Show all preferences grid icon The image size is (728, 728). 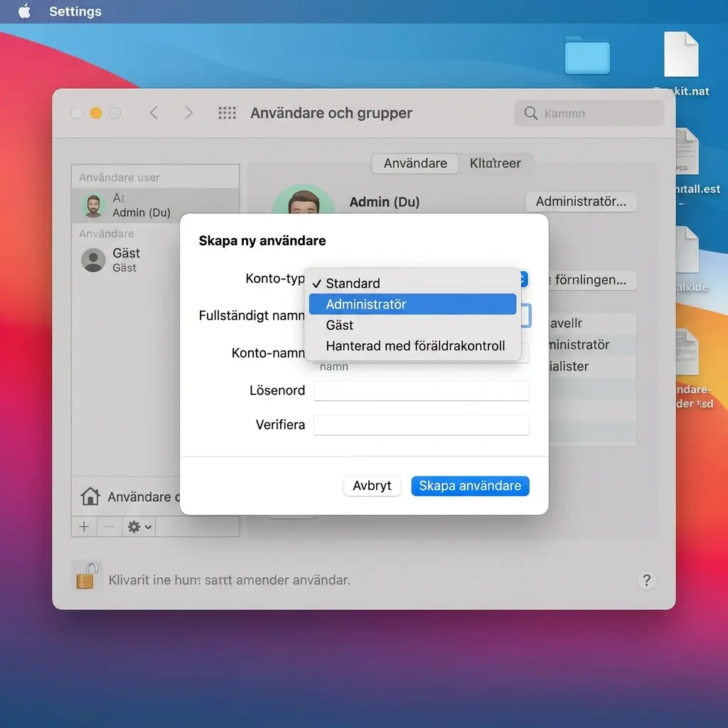[x=227, y=113]
